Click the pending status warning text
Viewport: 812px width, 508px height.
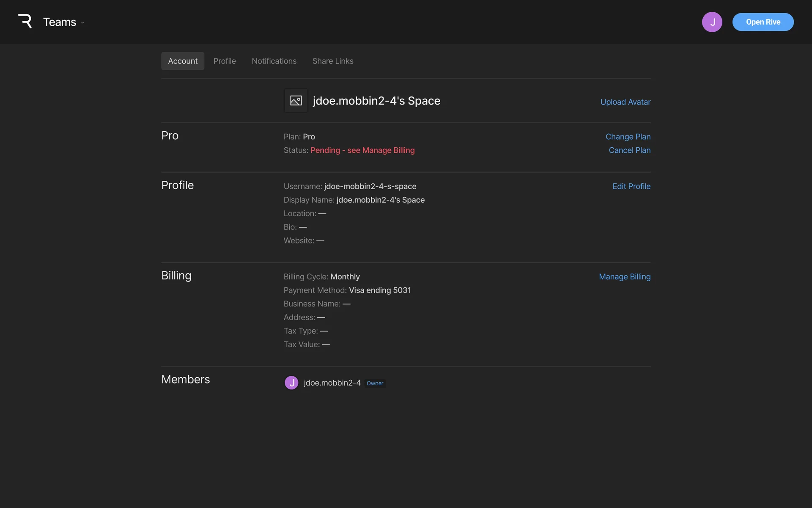click(362, 150)
